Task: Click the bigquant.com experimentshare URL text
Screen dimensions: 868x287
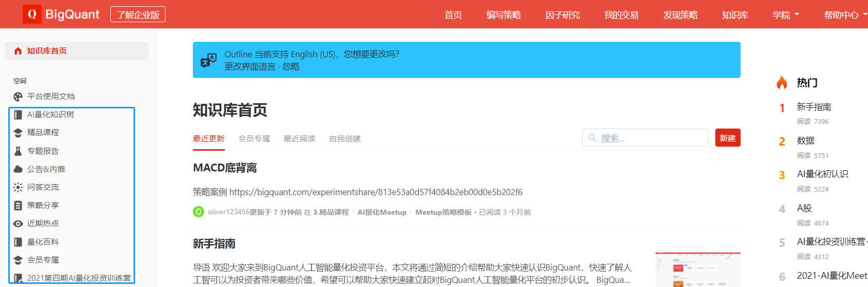Action: [x=376, y=192]
